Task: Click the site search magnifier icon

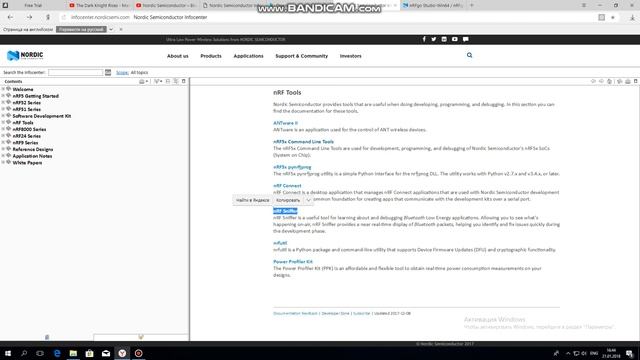Action: click(469, 55)
